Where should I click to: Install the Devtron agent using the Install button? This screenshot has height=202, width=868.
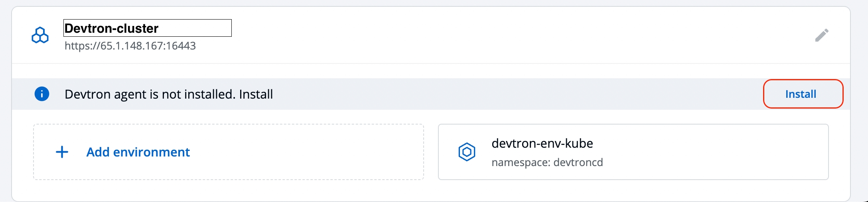tap(803, 94)
